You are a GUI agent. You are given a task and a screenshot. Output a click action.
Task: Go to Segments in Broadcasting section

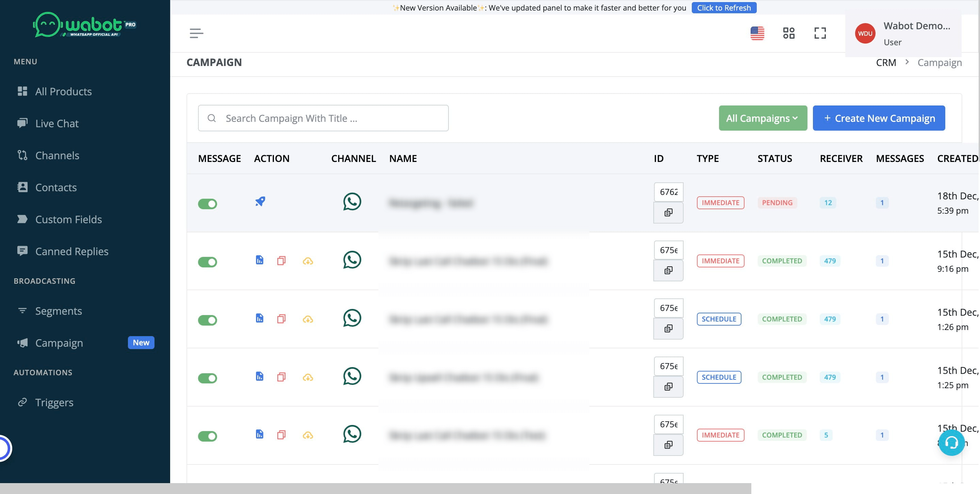point(59,311)
